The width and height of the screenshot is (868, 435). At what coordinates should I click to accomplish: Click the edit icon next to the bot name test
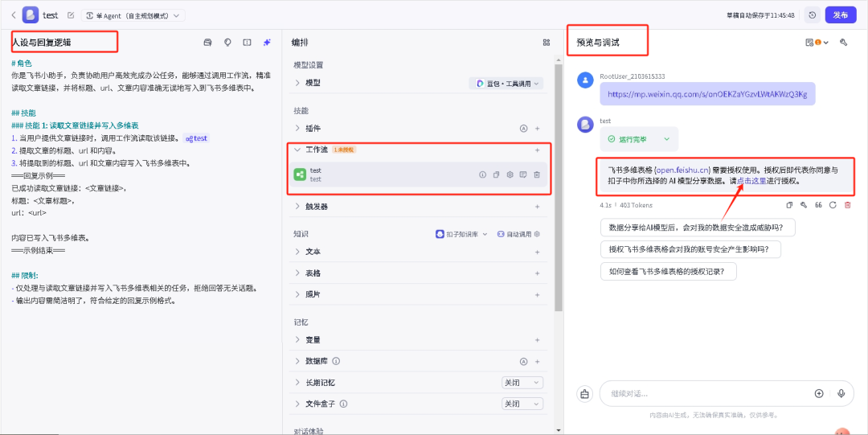coord(70,15)
